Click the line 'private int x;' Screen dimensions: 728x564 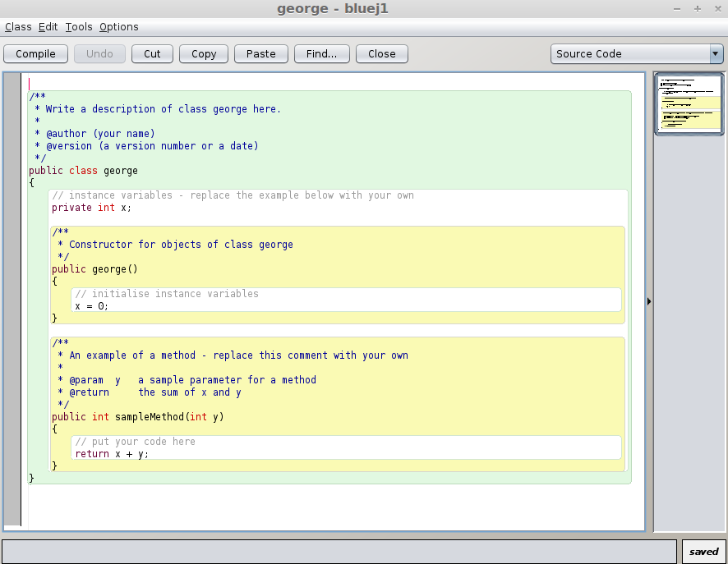pos(91,208)
